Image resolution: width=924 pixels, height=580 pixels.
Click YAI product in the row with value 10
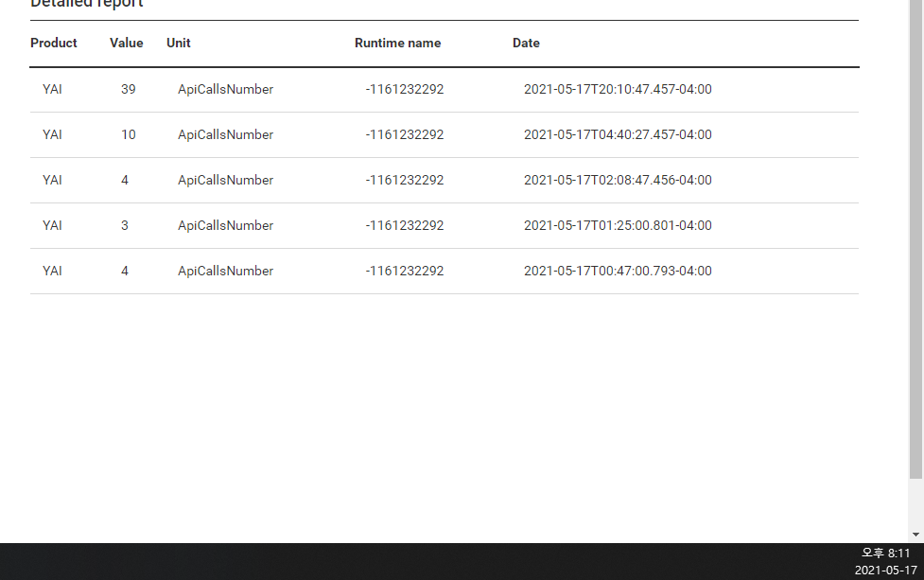(x=52, y=135)
